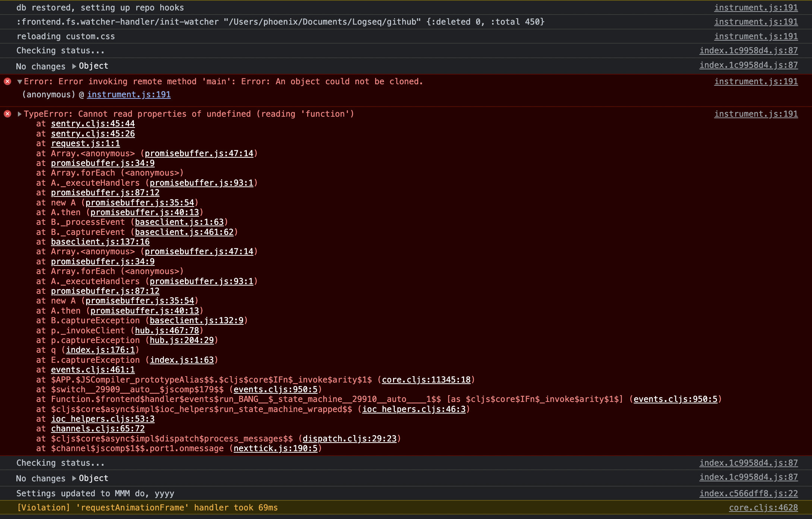812x519 pixels.
Task: Open promisebuffer.js:47:14 from Array anonymous frame
Action: pyautogui.click(x=200, y=153)
